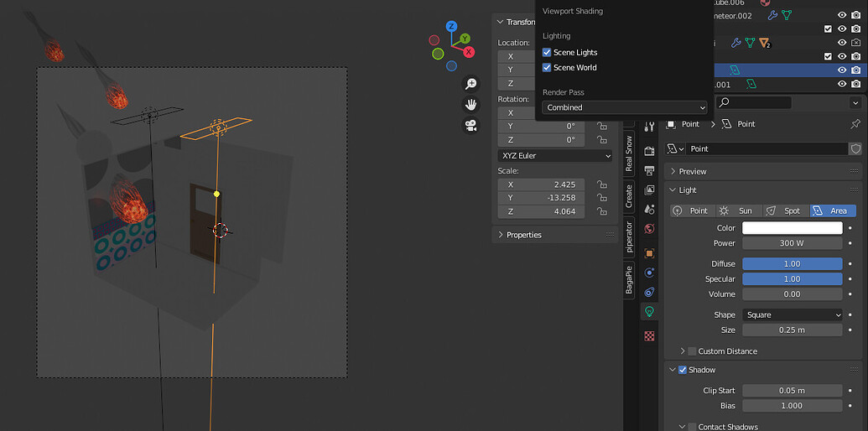This screenshot has width=868, height=431.
Task: Click the red X axis gizmo ball
Action: [469, 52]
